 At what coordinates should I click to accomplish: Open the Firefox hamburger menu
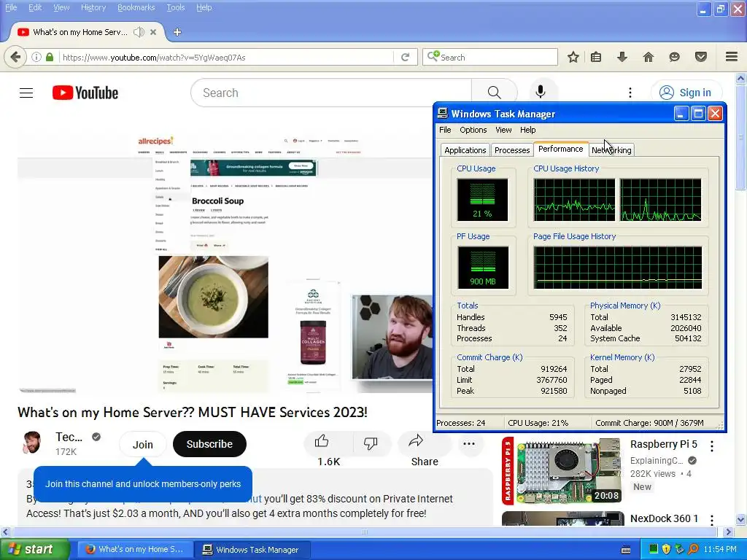pos(732,57)
